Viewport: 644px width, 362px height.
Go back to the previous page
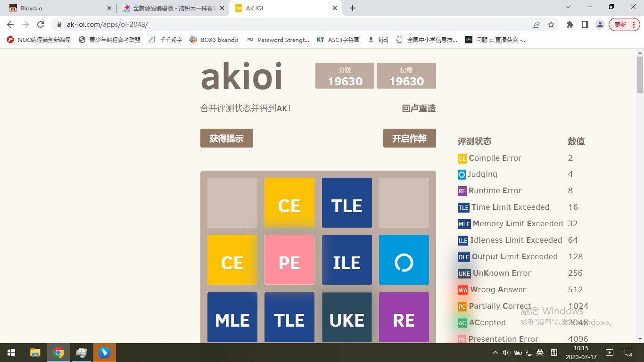pos(10,25)
